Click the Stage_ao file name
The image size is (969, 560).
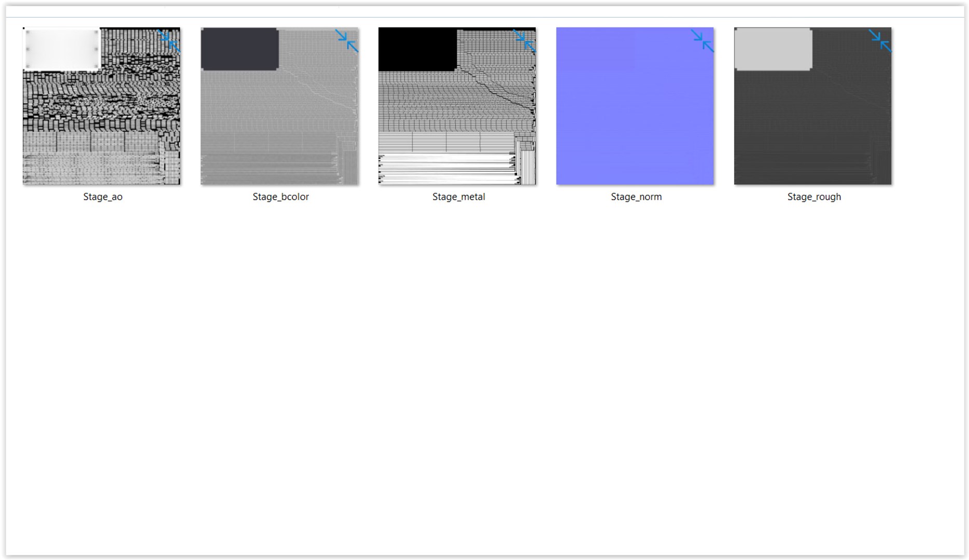103,197
